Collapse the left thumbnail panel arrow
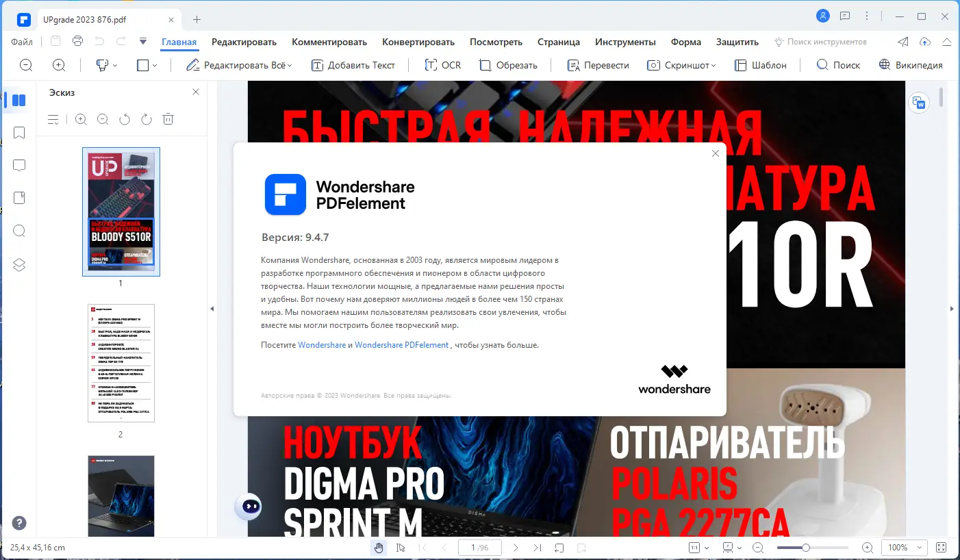The height and width of the screenshot is (560, 960). click(212, 309)
